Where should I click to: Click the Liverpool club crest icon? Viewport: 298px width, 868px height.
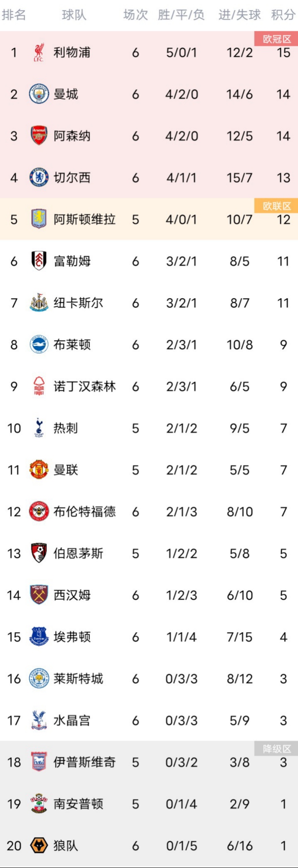point(39,52)
